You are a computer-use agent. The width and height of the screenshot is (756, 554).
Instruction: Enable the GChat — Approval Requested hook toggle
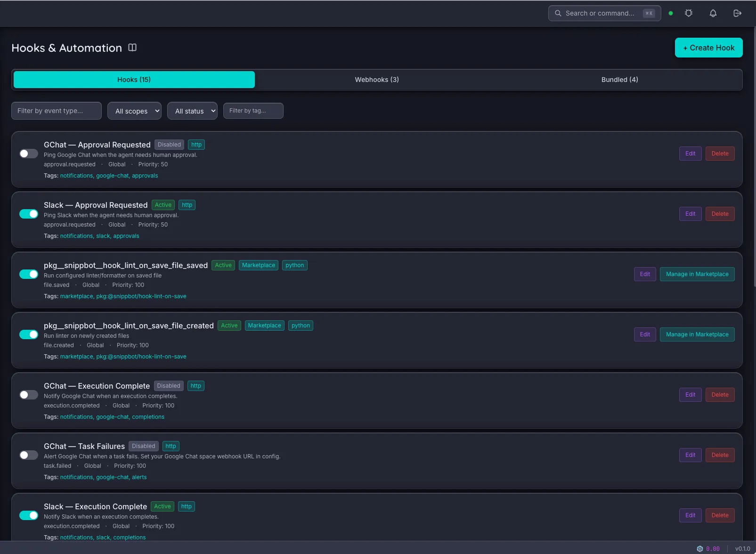29,154
